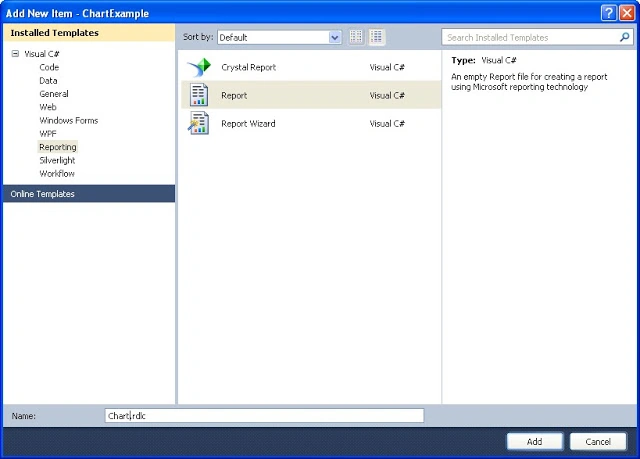Select the Reporting category
Screen dimensions: 640x459
pyautogui.click(x=58, y=147)
